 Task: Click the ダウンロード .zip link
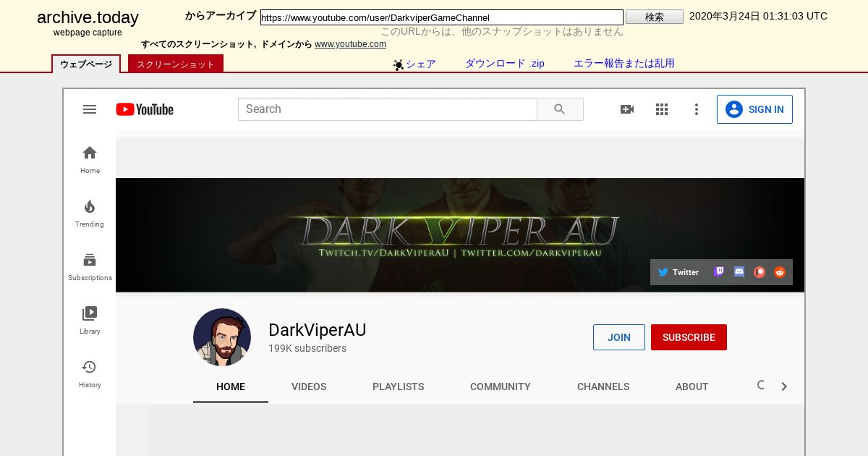tap(505, 64)
